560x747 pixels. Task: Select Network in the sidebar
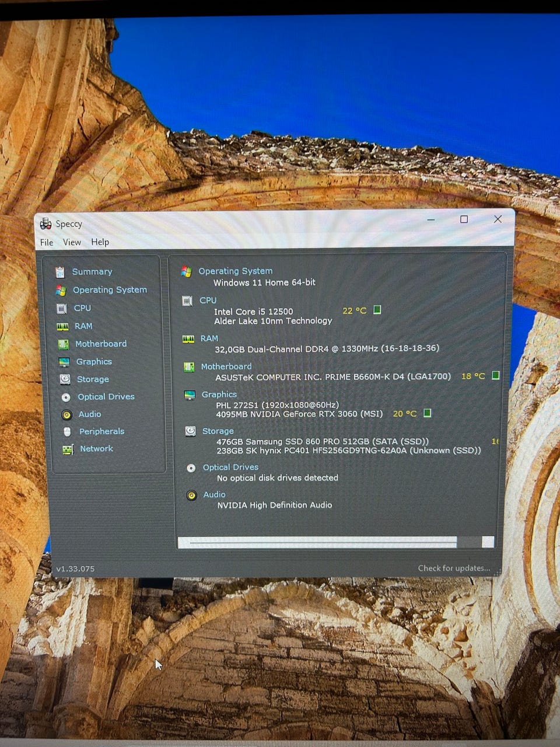point(96,448)
